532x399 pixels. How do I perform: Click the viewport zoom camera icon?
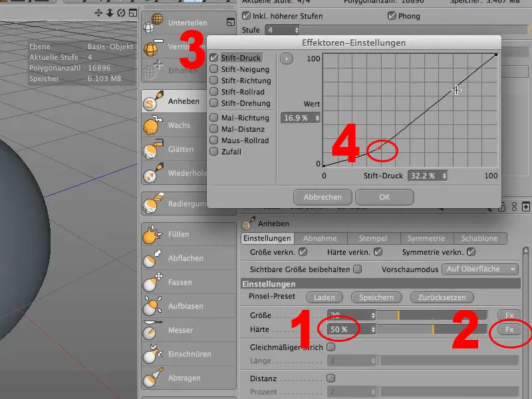(x=110, y=13)
